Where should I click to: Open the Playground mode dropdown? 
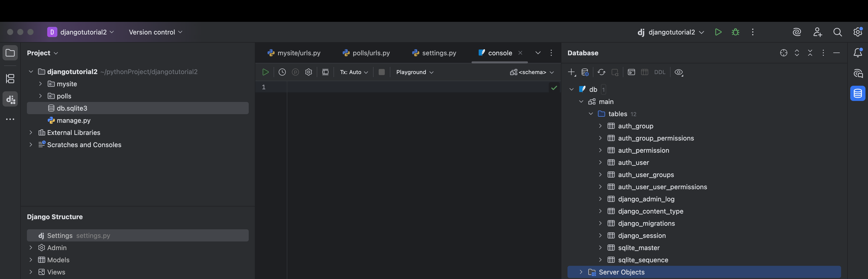coord(415,72)
